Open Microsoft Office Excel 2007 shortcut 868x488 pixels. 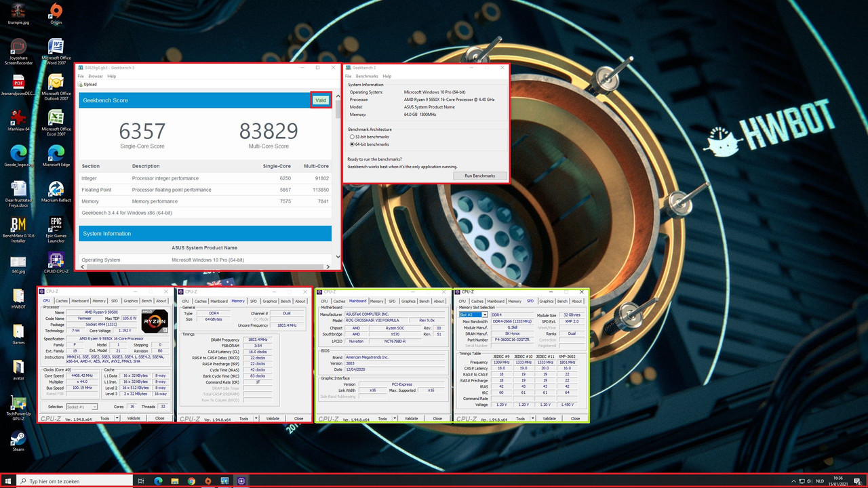point(56,123)
